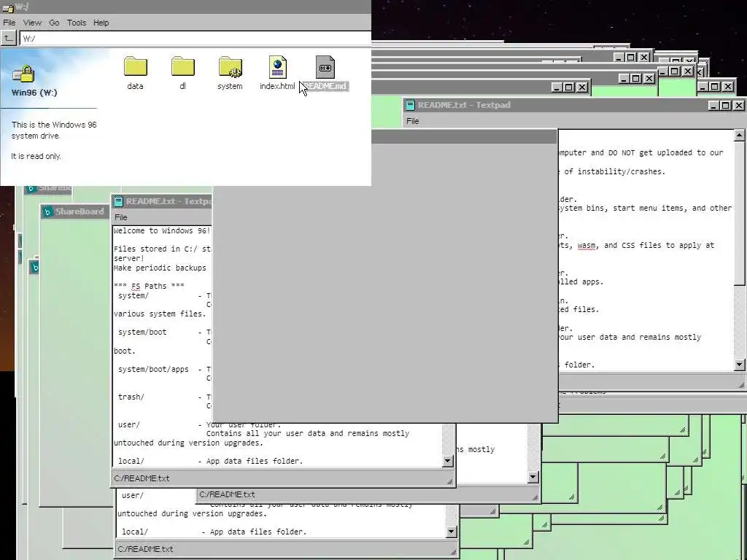Open the Help menu in Explorer
This screenshot has height=560, width=747.
coord(101,23)
